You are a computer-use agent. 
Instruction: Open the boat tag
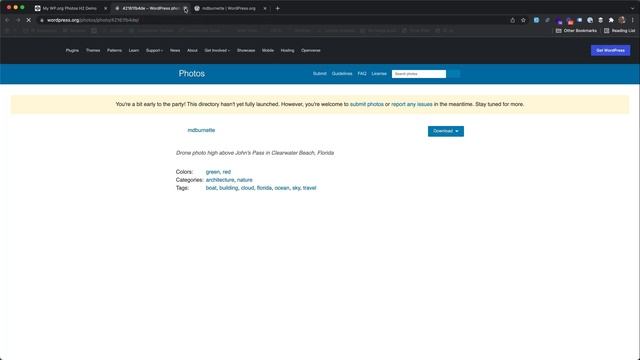tap(211, 188)
